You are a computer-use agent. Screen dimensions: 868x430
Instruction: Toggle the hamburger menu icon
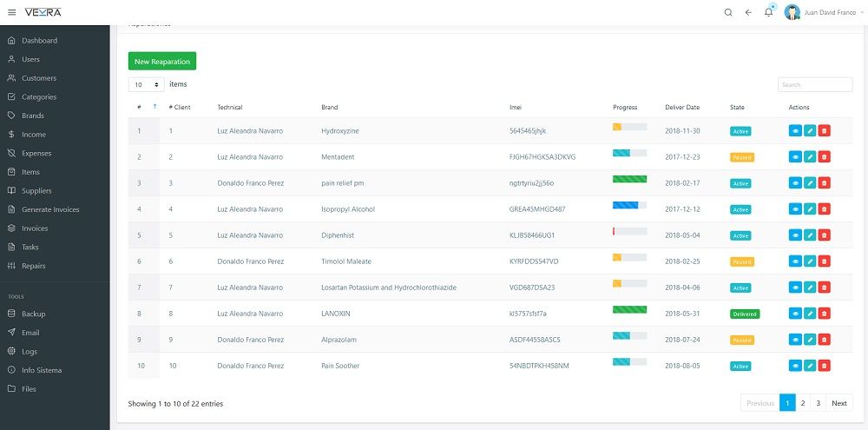[11, 12]
